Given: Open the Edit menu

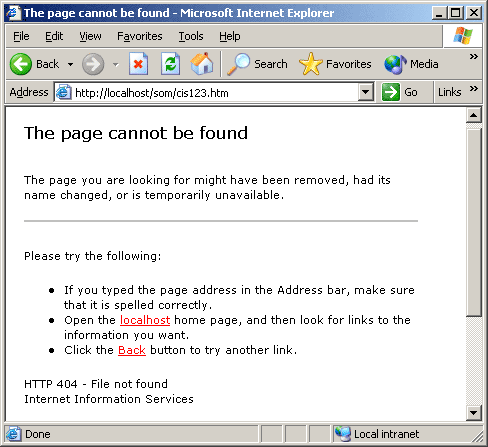Looking at the screenshot, I should pyautogui.click(x=54, y=36).
